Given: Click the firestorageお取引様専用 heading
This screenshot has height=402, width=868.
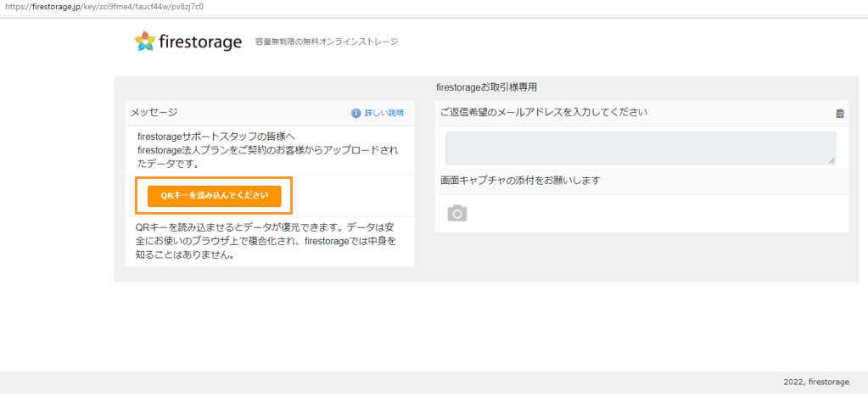Looking at the screenshot, I should tap(486, 87).
